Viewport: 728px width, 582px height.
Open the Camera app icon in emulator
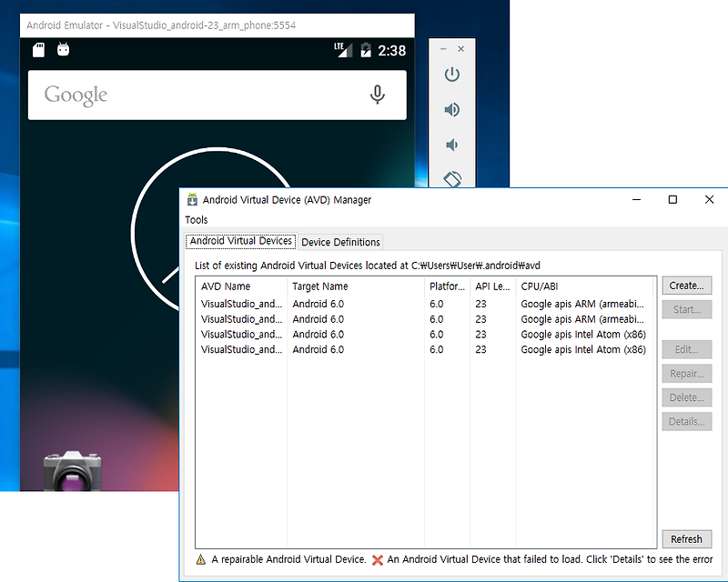72,471
